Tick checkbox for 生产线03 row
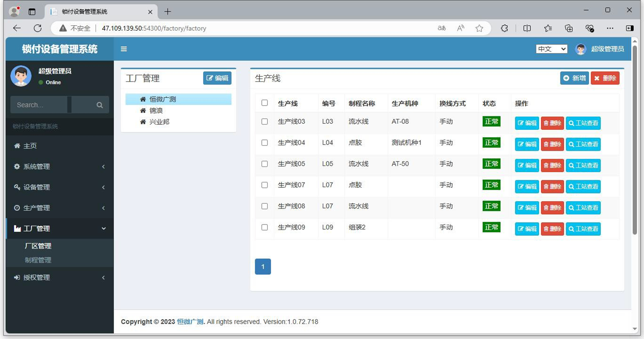Screen dimensions: 644x339 (x=265, y=122)
